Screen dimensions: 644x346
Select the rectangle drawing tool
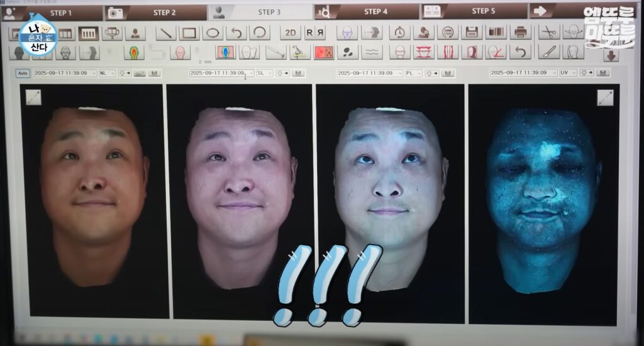(x=189, y=33)
